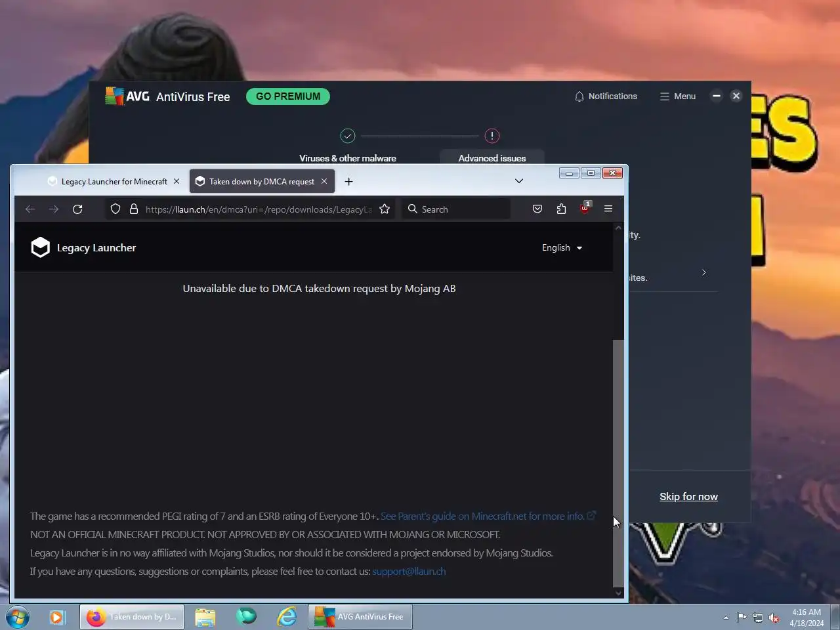Launch Windows Media Player from taskbar

[57, 617]
